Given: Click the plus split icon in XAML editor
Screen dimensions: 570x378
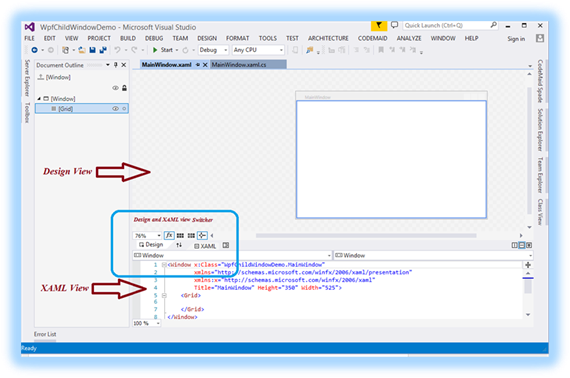Looking at the screenshot, I should click(x=528, y=265).
